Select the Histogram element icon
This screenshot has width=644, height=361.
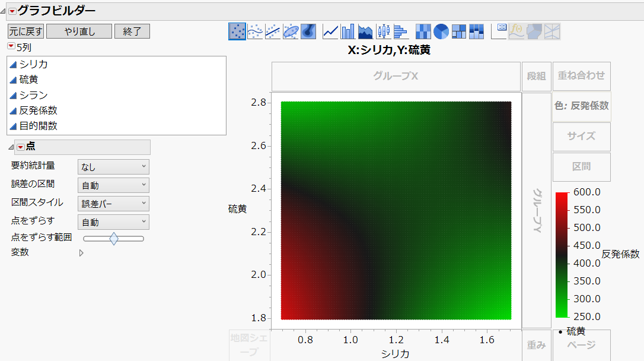click(400, 31)
